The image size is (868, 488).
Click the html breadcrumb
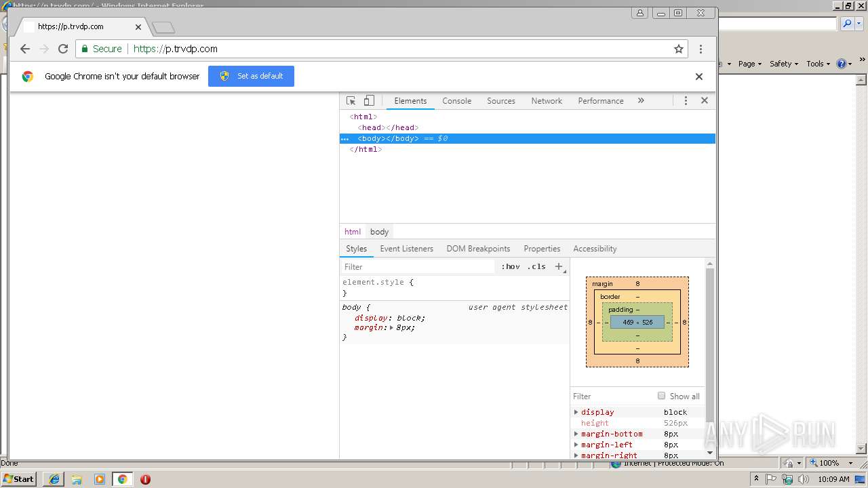353,232
